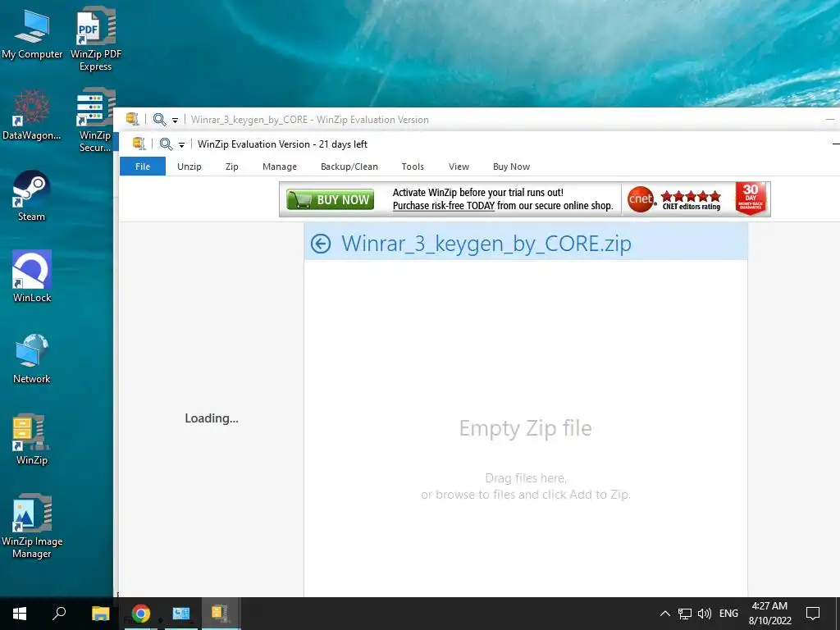Click the Winrar_3_keygen_by_CORE.zip header title
This screenshot has height=630, width=840.
(486, 244)
